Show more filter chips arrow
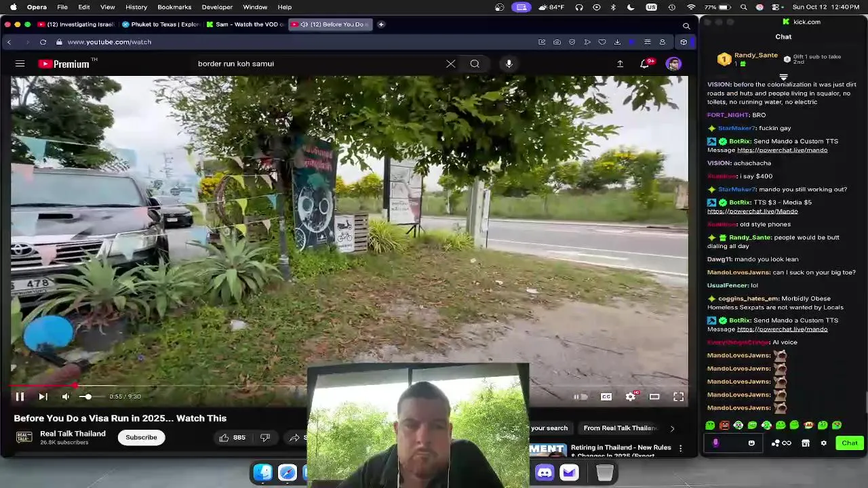The width and height of the screenshot is (868, 488). (x=672, y=428)
